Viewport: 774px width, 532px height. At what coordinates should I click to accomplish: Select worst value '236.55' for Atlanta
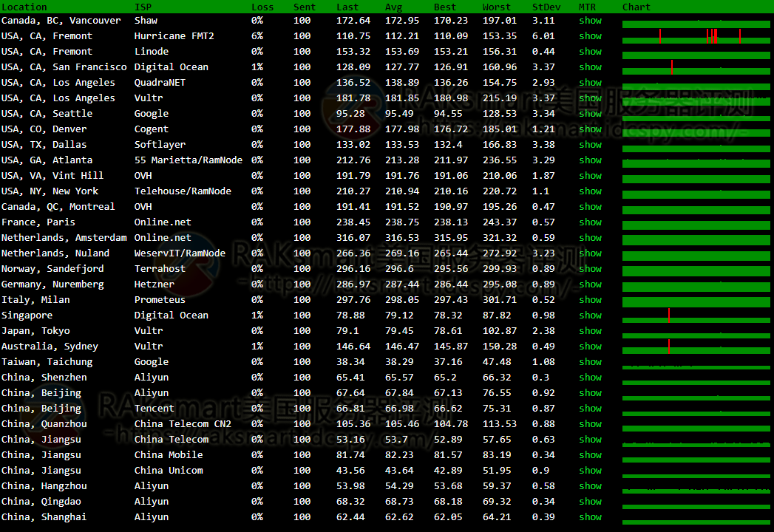[x=500, y=160]
